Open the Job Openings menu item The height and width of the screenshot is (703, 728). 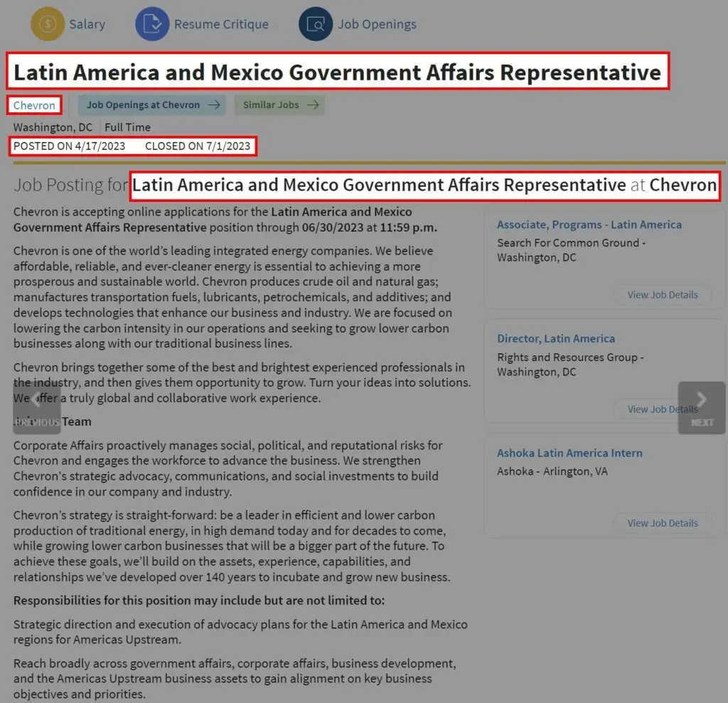(x=377, y=24)
